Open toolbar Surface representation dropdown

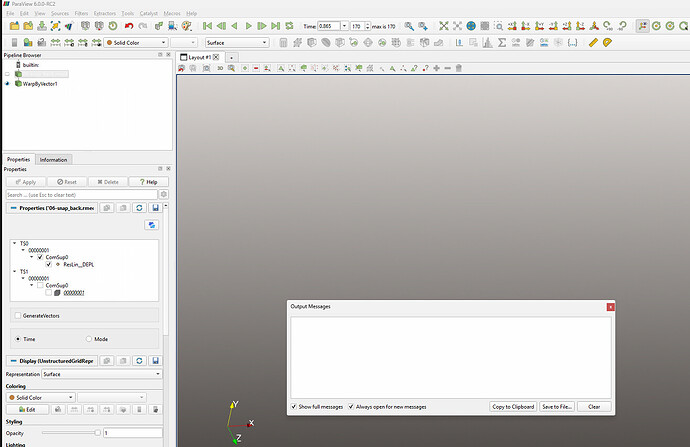coord(237,43)
